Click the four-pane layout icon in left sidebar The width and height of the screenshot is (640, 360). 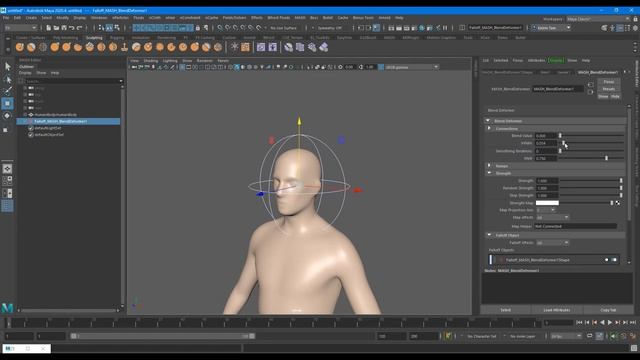pos(7,181)
